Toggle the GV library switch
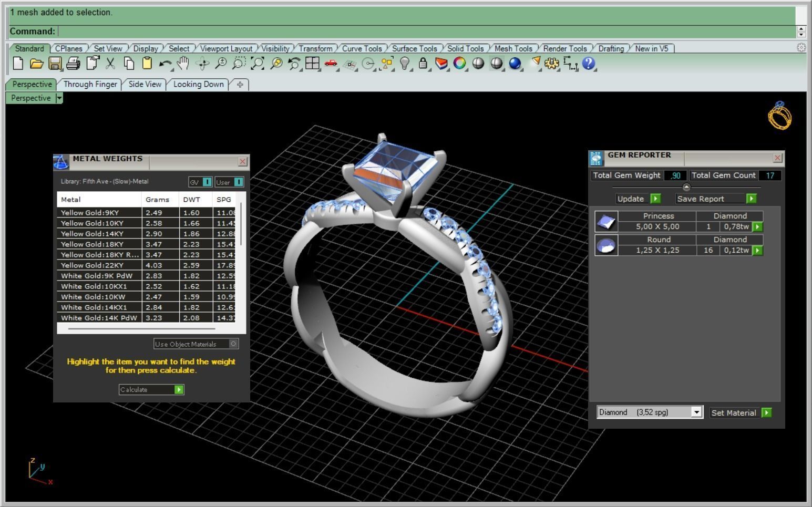The height and width of the screenshot is (507, 812). [x=207, y=182]
